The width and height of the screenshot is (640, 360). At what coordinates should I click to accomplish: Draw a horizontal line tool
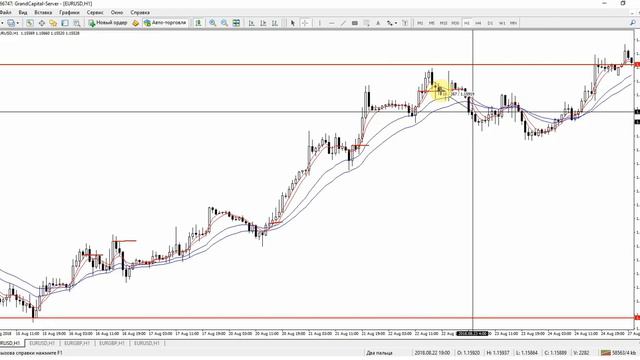point(331,23)
